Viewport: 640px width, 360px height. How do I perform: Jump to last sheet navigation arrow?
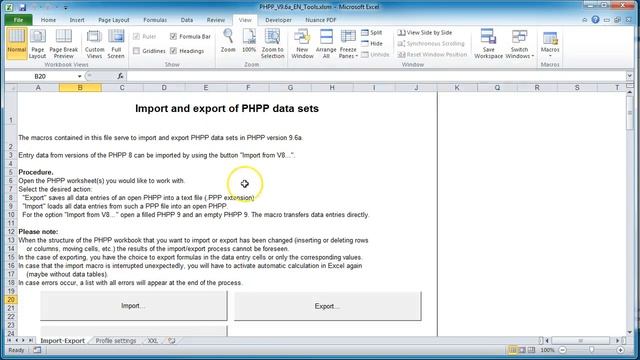[x=30, y=340]
